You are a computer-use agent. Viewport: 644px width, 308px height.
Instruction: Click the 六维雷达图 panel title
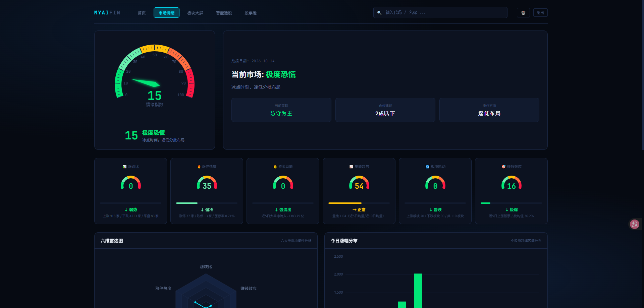click(x=112, y=241)
